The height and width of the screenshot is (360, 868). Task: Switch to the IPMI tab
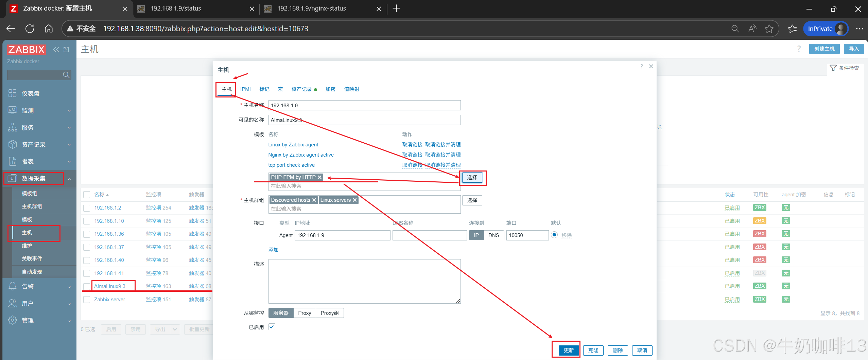coord(245,89)
